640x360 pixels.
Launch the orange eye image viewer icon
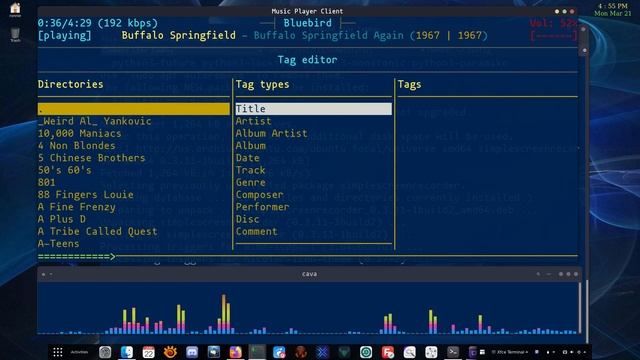pyautogui.click(x=170, y=352)
